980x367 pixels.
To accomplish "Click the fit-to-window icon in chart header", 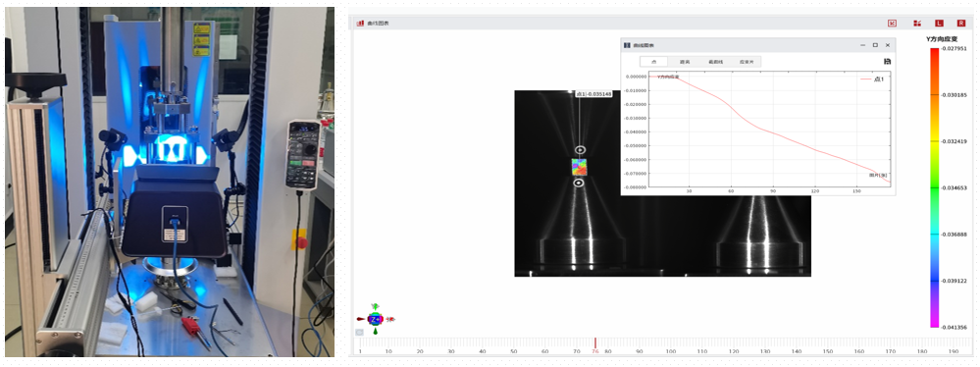I will (x=892, y=24).
